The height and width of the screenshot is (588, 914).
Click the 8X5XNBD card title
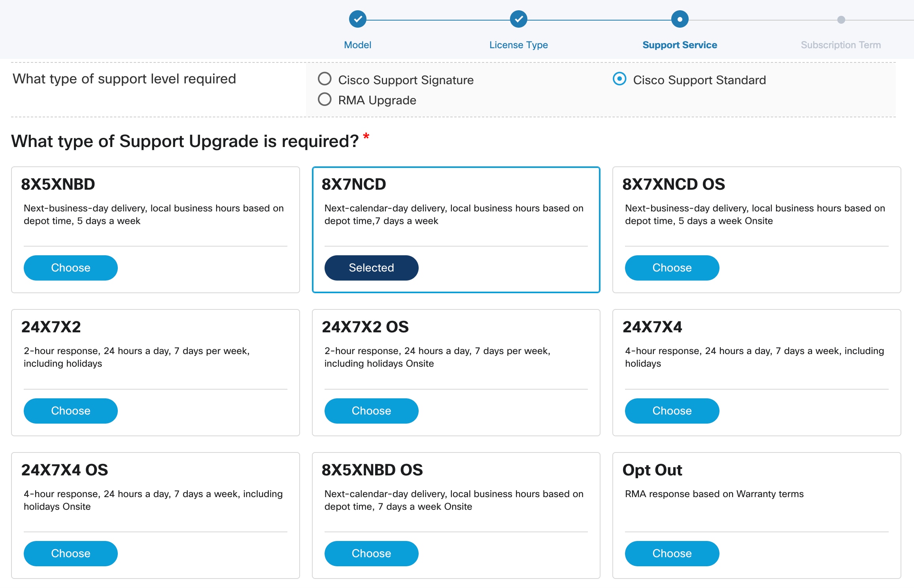(58, 185)
